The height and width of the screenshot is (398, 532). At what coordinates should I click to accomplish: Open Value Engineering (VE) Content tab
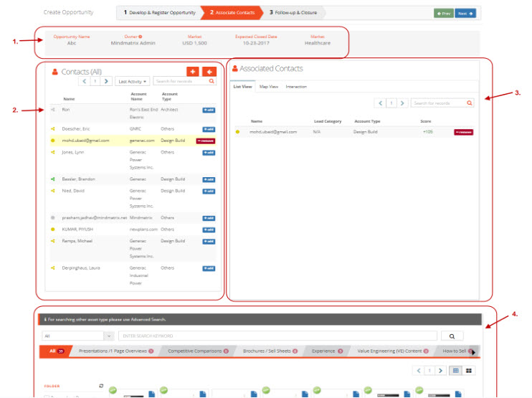click(x=393, y=351)
